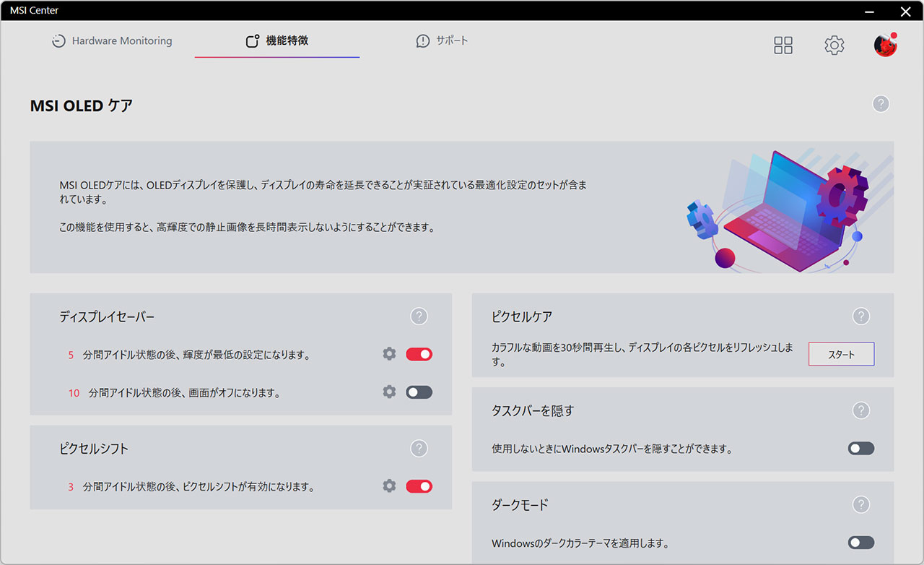Click the MSI OLED ケア heading
Image resolution: width=924 pixels, height=565 pixels.
point(81,105)
